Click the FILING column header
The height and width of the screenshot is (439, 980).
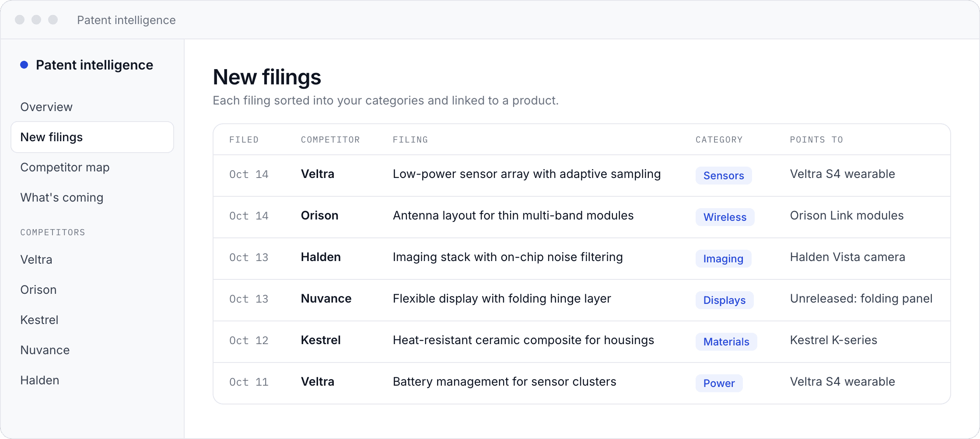coord(410,140)
